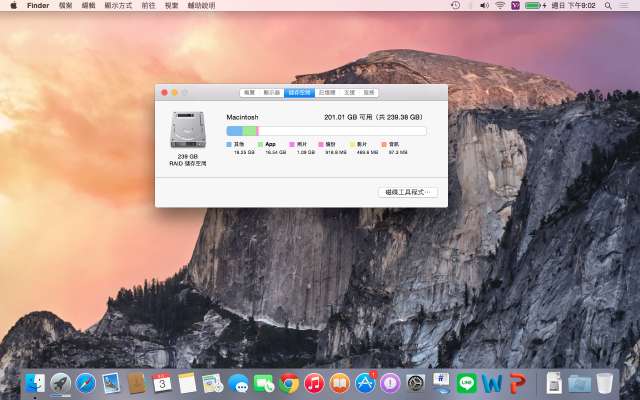Click the Bluetooth menu bar icon
The height and width of the screenshot is (400, 640).
(x=470, y=5)
